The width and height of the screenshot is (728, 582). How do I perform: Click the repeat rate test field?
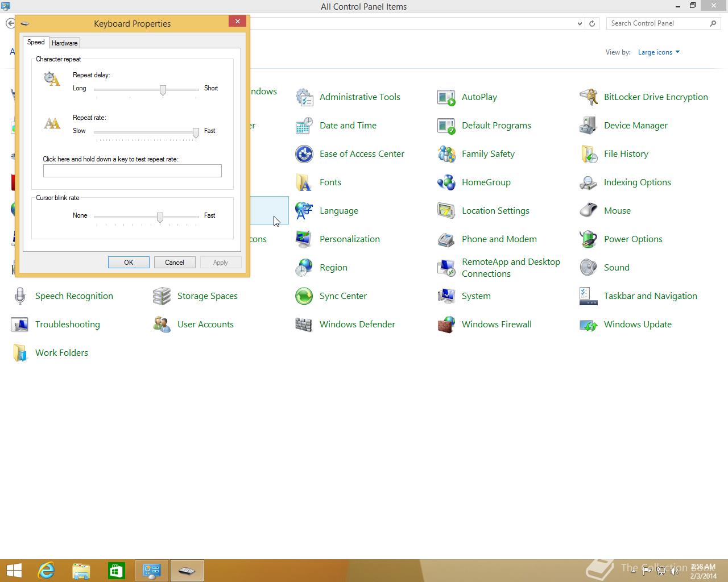(133, 171)
